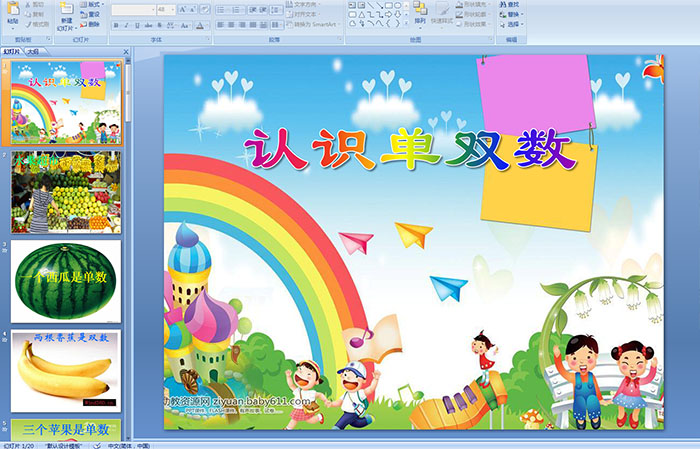The height and width of the screenshot is (449, 700).
Task: Select the Right Arrow block shape
Action: [x=388, y=15]
